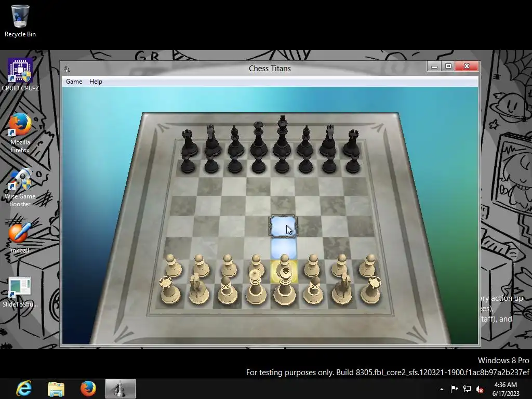Show hidden tray icons arrow

[x=442, y=389]
